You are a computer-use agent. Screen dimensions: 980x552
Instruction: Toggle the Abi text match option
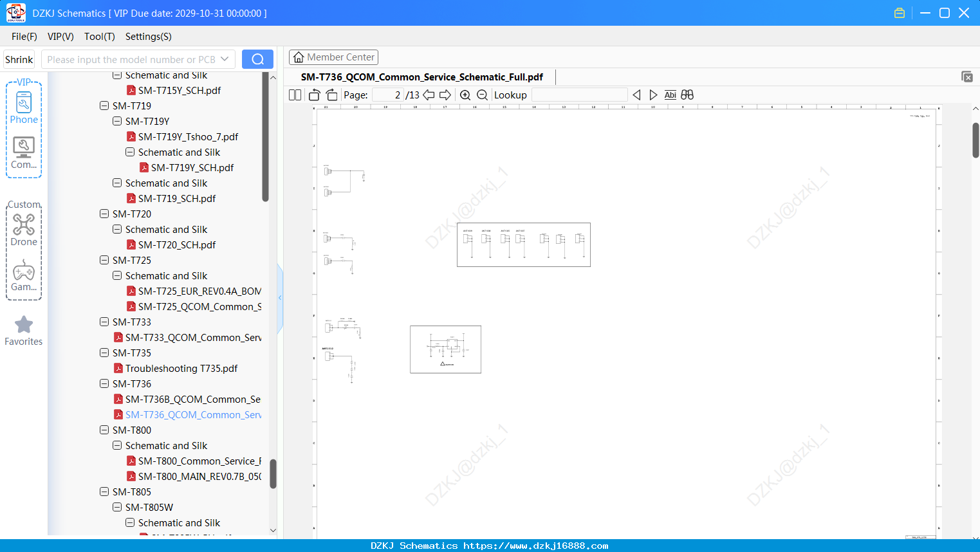[670, 95]
